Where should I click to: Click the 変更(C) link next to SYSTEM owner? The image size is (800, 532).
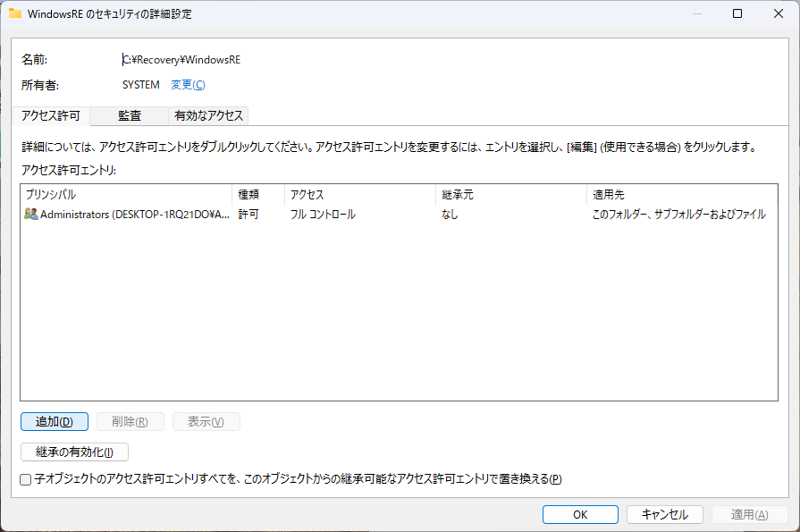[x=188, y=85]
